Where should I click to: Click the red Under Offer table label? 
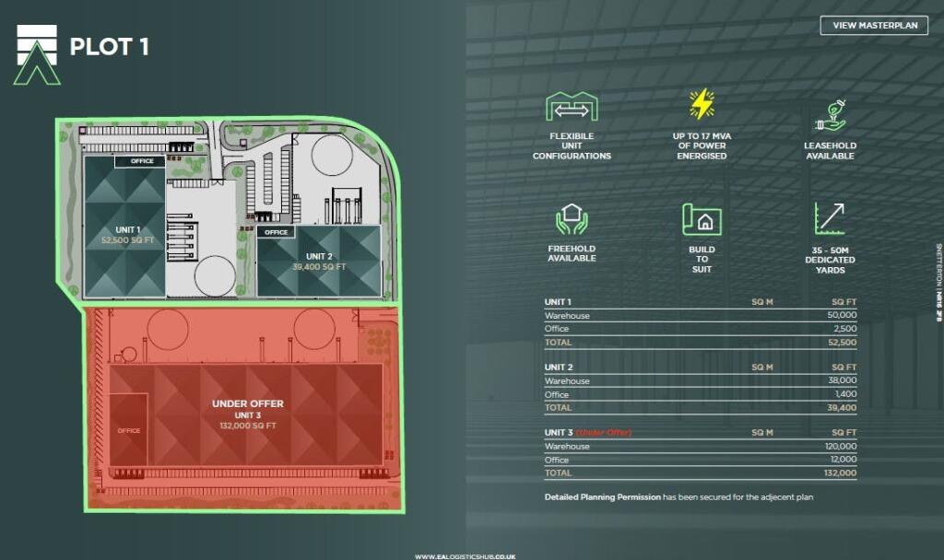coord(604,433)
